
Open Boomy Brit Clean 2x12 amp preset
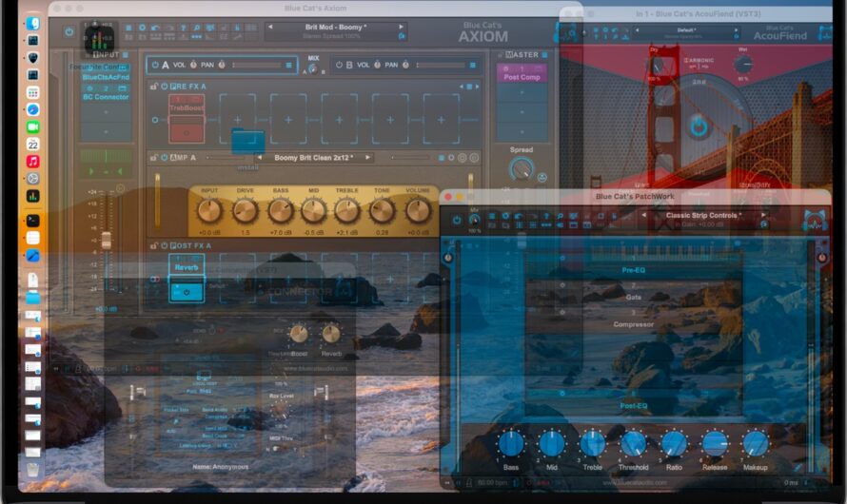tap(313, 158)
